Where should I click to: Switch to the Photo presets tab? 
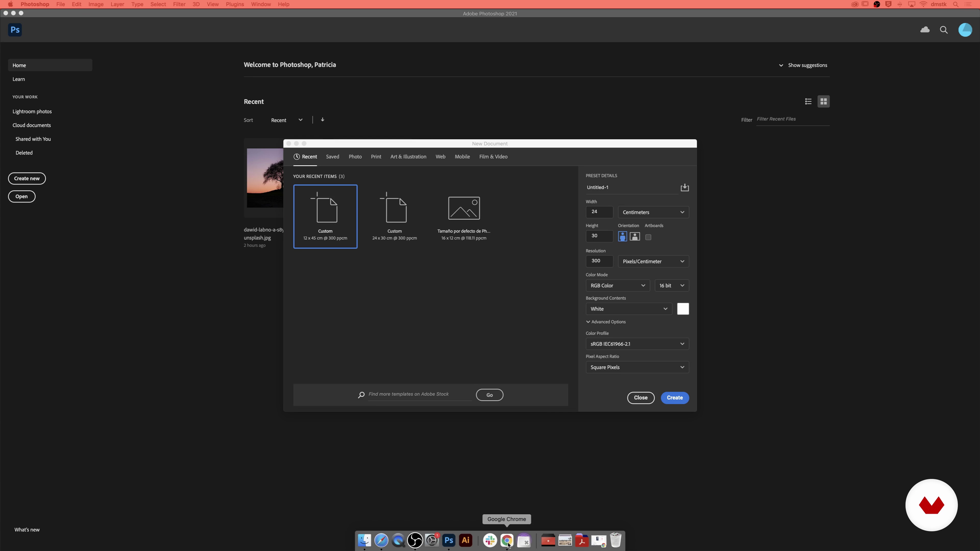[x=355, y=157]
